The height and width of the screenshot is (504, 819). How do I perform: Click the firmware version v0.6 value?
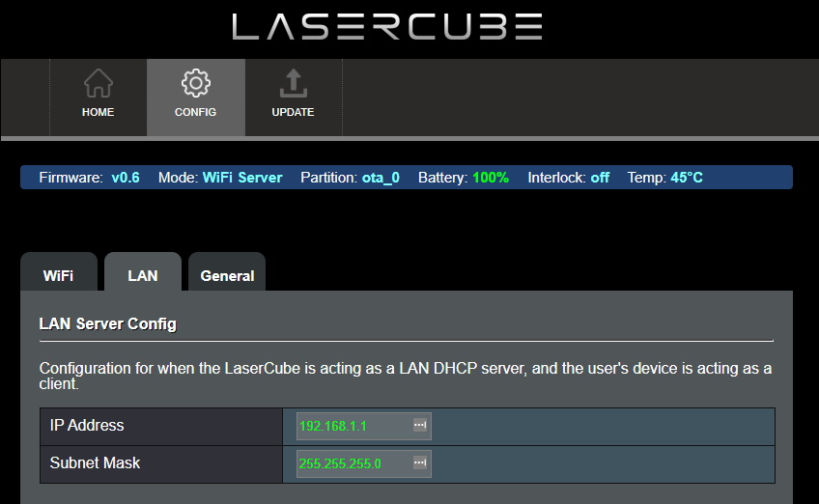(x=126, y=178)
